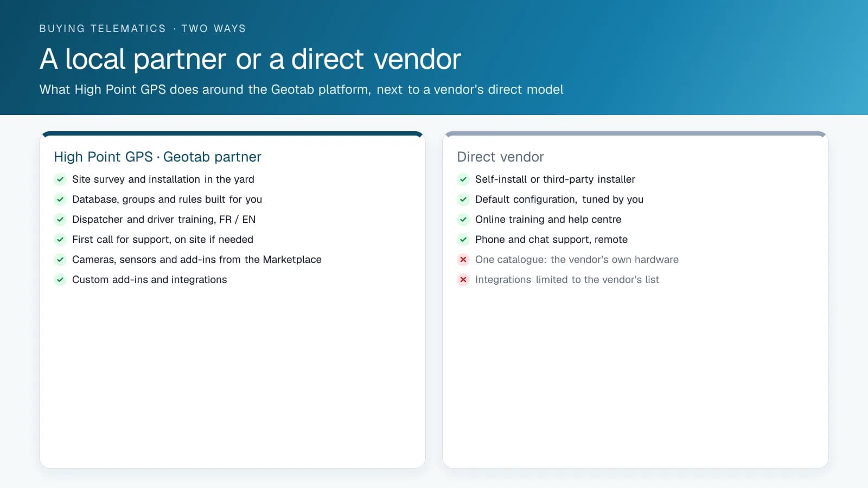Click the Direct vendor heading
Screen dimensions: 868x488
[500, 157]
